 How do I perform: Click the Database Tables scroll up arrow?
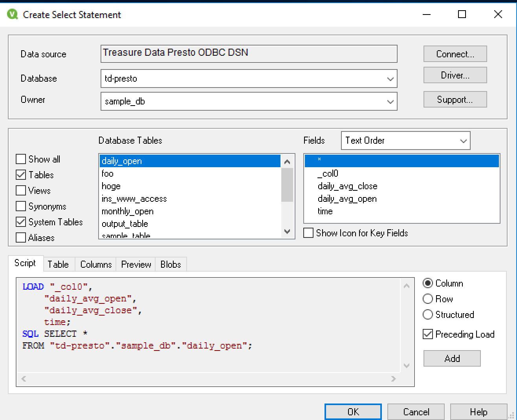tap(287, 161)
